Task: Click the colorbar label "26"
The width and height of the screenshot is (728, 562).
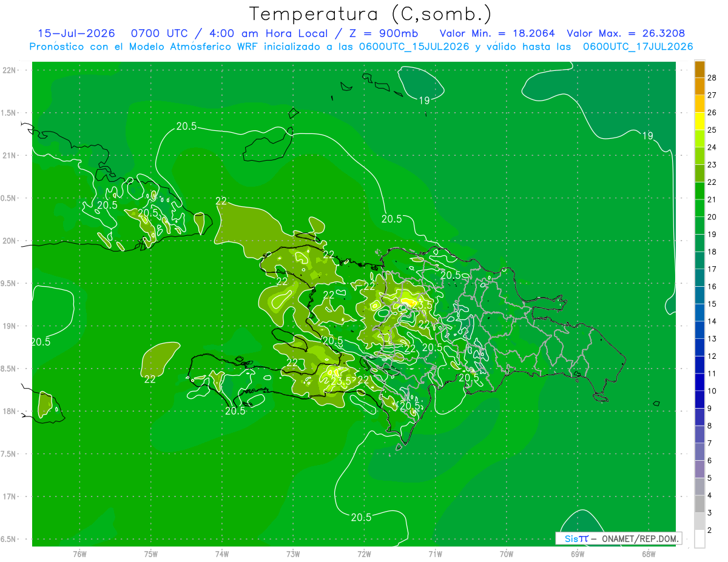Action: 712,112
